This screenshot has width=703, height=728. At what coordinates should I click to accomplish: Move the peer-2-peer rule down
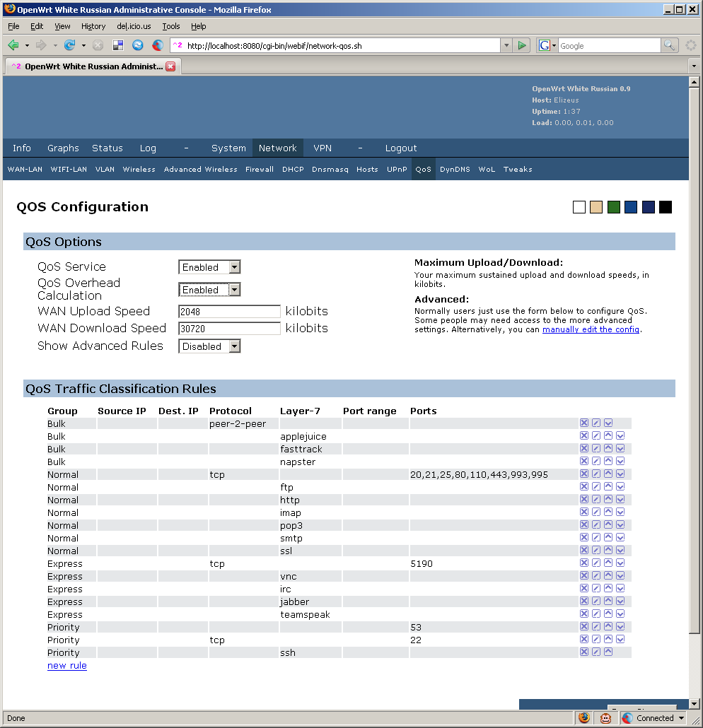(x=608, y=423)
